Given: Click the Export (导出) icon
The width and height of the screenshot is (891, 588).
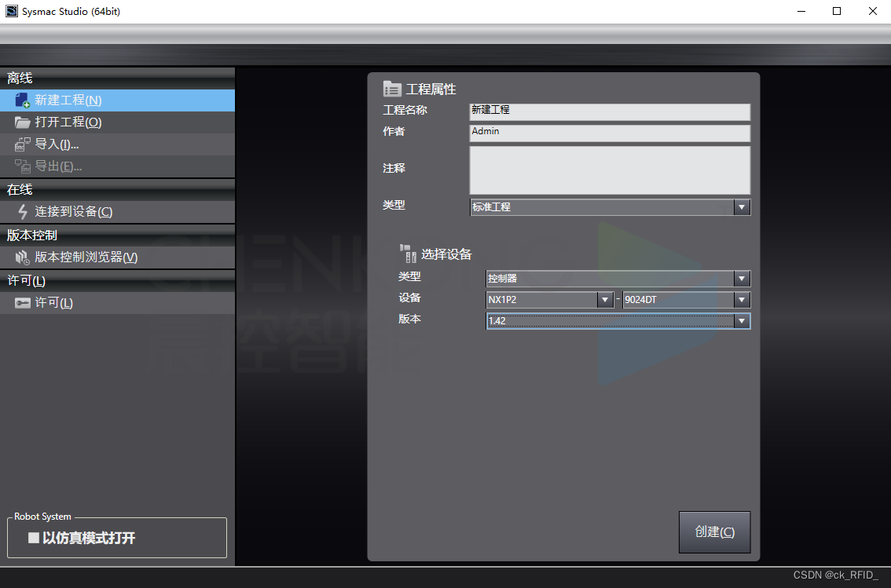Looking at the screenshot, I should 22,166.
